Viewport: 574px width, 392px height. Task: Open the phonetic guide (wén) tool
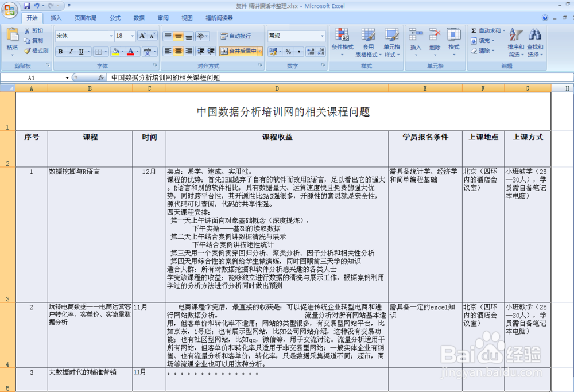click(147, 52)
